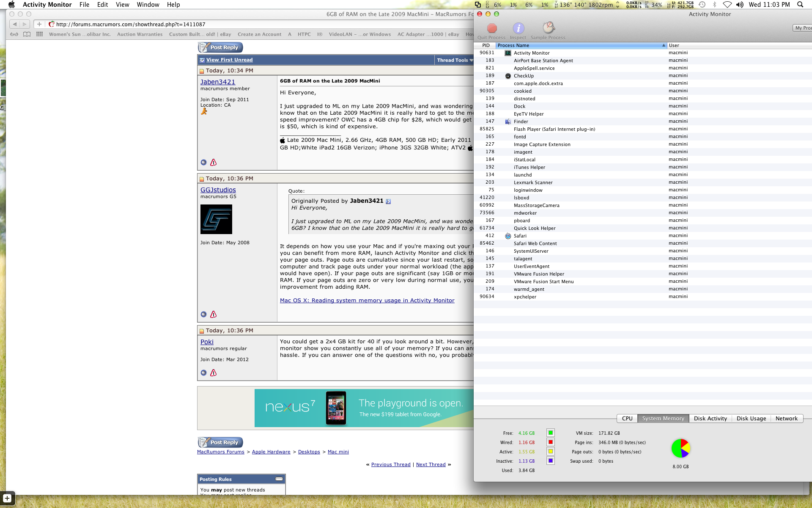Open Reading system memory usage in Activity Monitor link
Viewport: 812px width, 508px height.
tap(367, 301)
